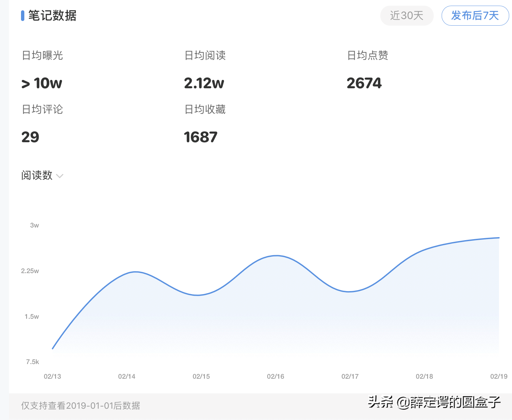Select the 发布后7天 tab
The height and width of the screenshot is (420, 512).
(x=475, y=16)
